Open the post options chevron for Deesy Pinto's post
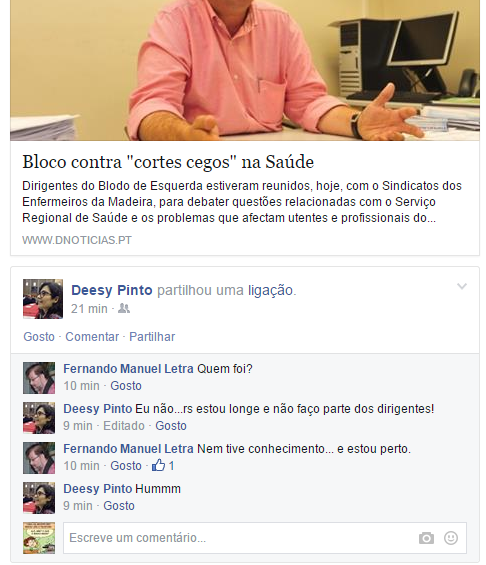Viewport: 486px width, 565px height. click(x=462, y=286)
